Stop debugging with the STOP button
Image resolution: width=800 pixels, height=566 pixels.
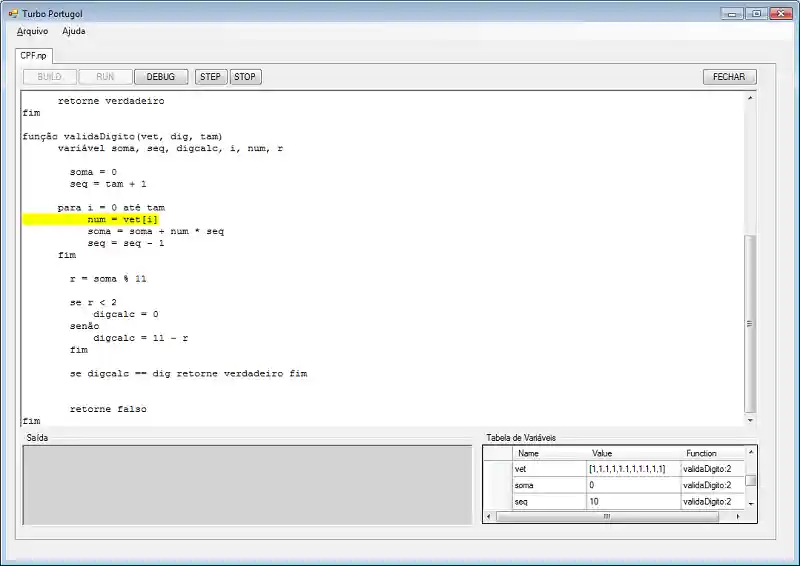(245, 77)
